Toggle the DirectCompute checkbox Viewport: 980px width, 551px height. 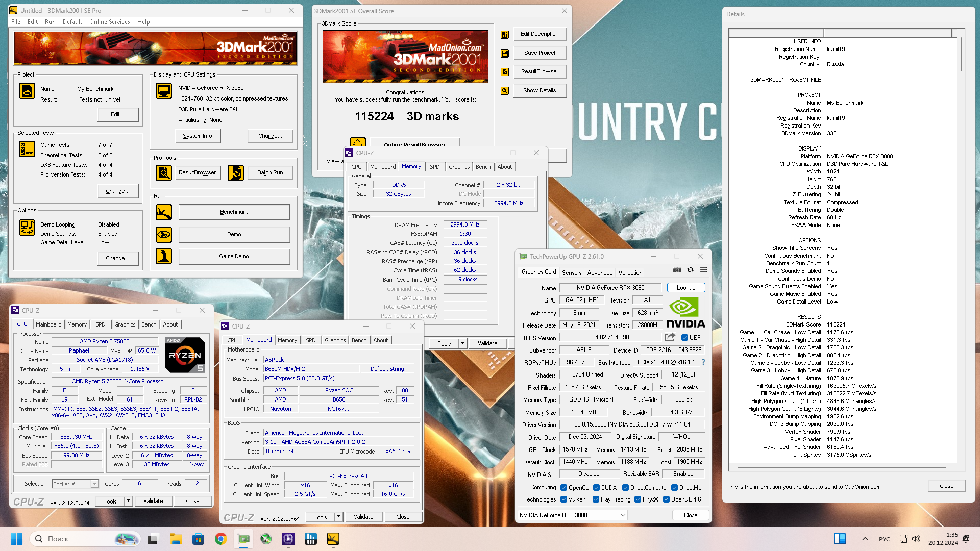625,488
